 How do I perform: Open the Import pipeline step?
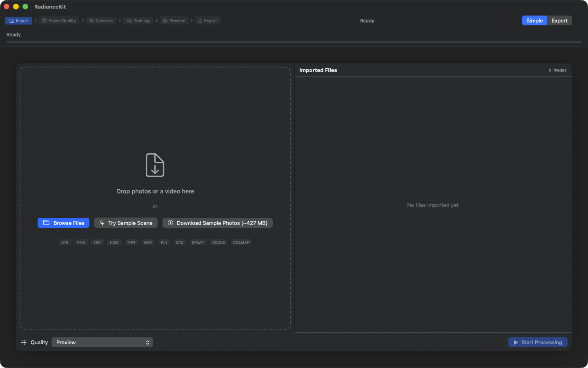[x=18, y=20]
